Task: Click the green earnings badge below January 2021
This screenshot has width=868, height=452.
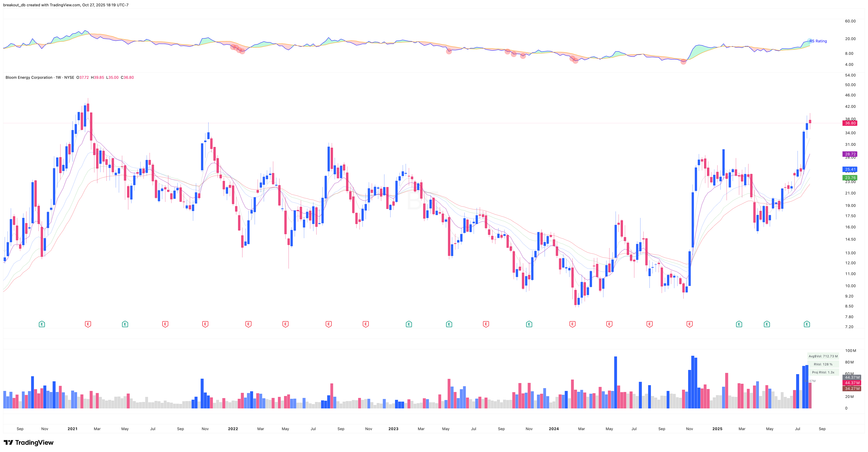Action: point(41,324)
